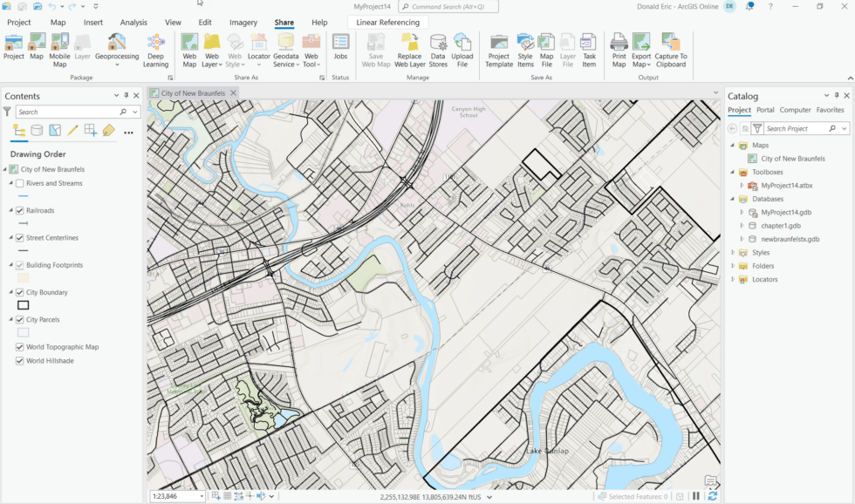Switch Contents to List By Data Source view
This screenshot has width=855, height=504.
[x=36, y=129]
